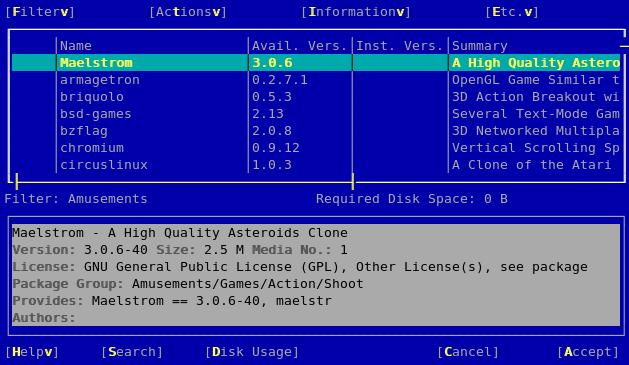Click the Accept button
The height and width of the screenshot is (365, 629).
588,352
